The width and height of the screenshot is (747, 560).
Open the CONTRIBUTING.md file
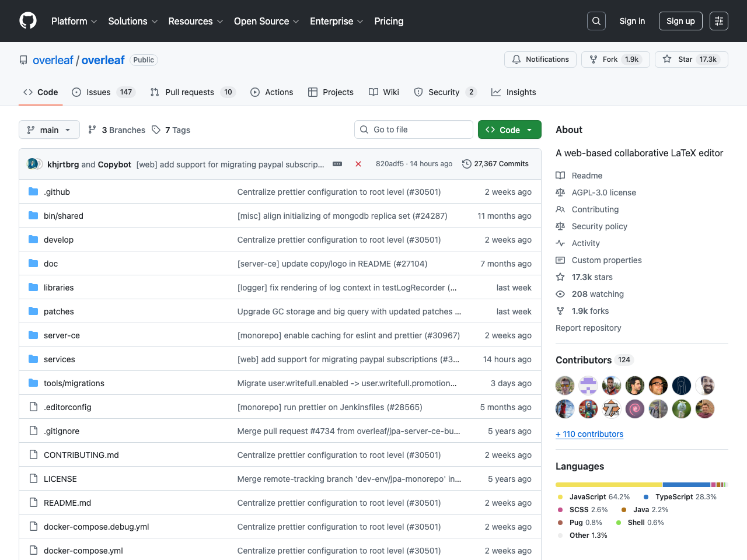81,454
